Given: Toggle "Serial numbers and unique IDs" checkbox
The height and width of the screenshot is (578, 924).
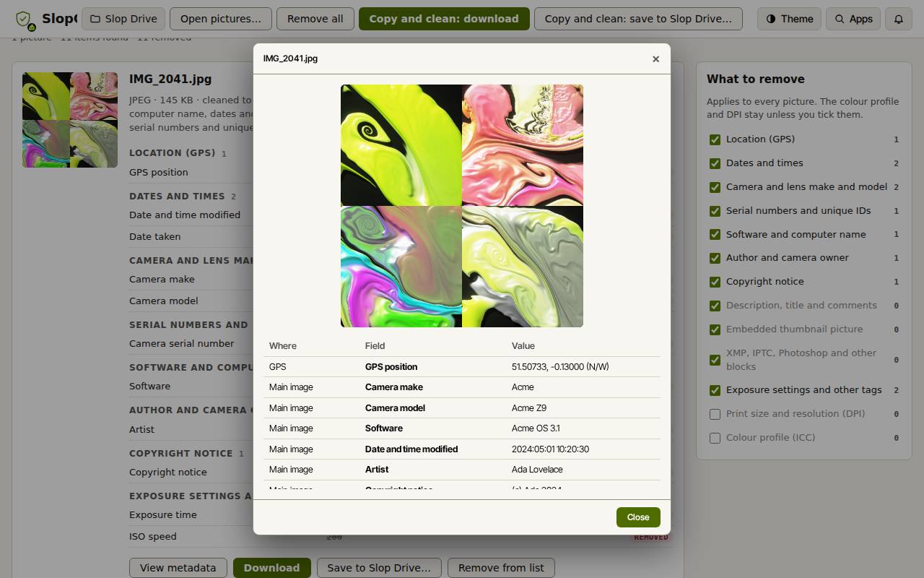Looking at the screenshot, I should pyautogui.click(x=715, y=211).
